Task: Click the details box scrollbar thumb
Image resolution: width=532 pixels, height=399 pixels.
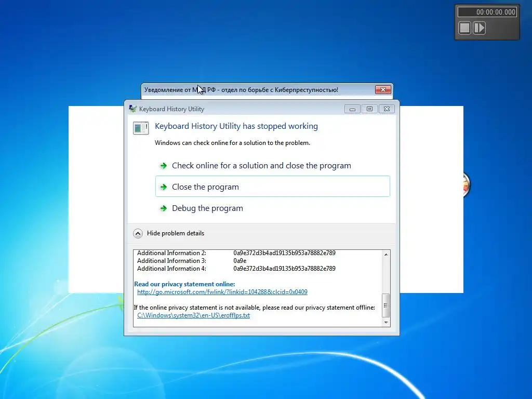Action: coord(386,305)
